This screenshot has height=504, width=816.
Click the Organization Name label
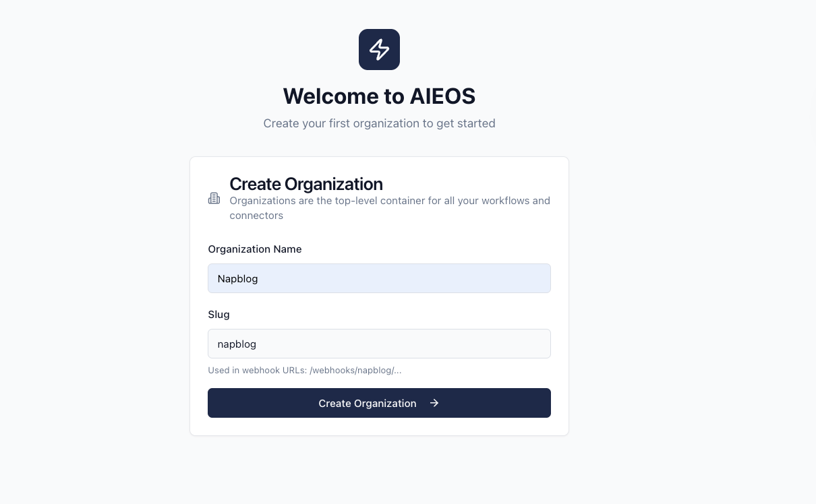pyautogui.click(x=254, y=249)
